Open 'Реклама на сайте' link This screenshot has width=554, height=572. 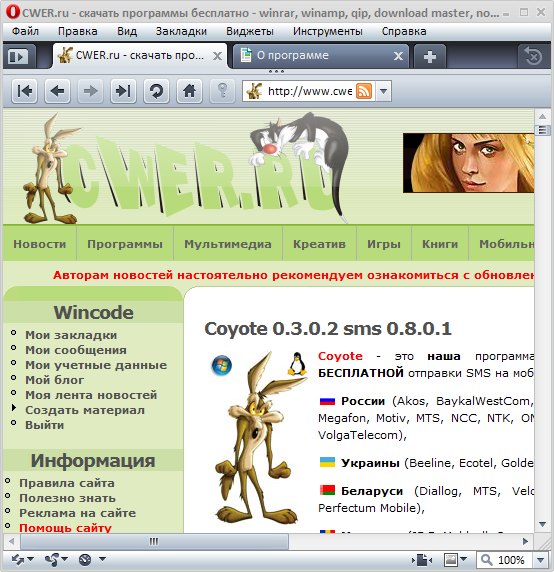[77, 513]
